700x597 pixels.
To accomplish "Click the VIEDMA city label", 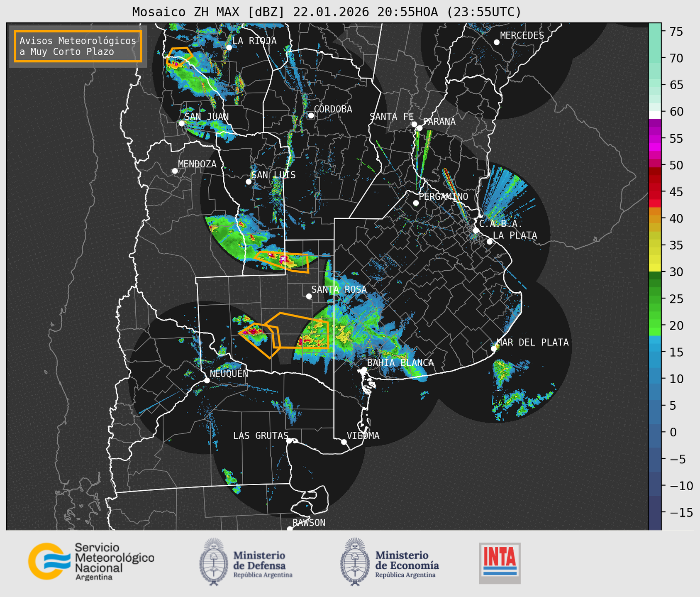I will (363, 436).
